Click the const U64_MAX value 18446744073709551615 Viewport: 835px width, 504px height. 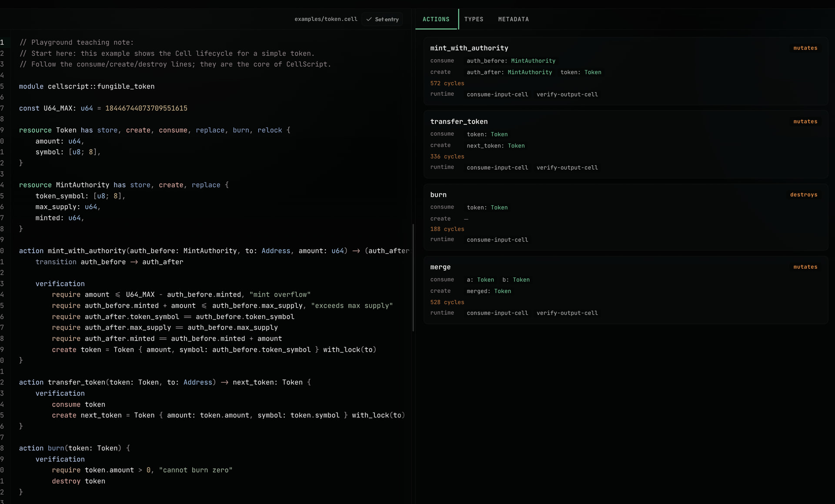146,108
